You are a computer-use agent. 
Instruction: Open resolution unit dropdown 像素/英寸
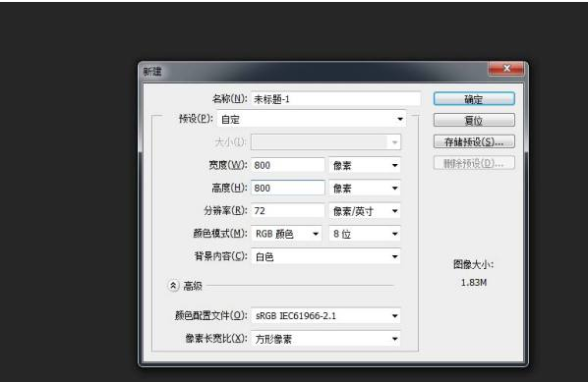pyautogui.click(x=365, y=211)
